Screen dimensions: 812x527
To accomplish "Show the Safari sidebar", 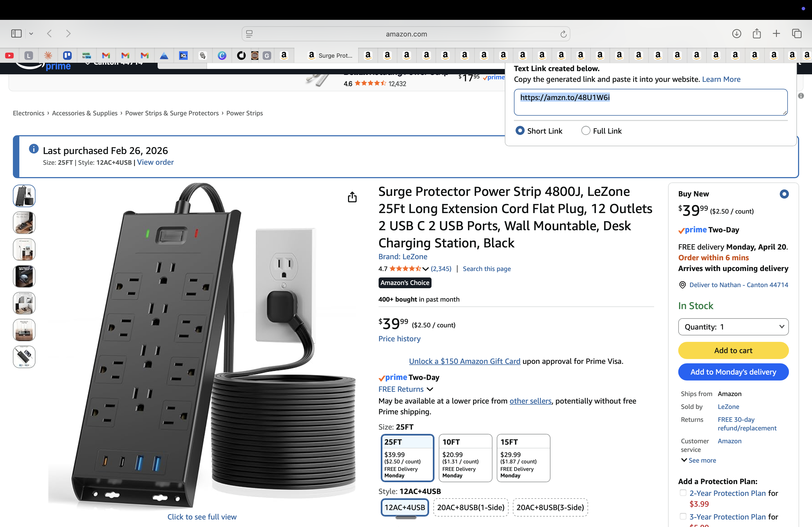I will (x=16, y=33).
